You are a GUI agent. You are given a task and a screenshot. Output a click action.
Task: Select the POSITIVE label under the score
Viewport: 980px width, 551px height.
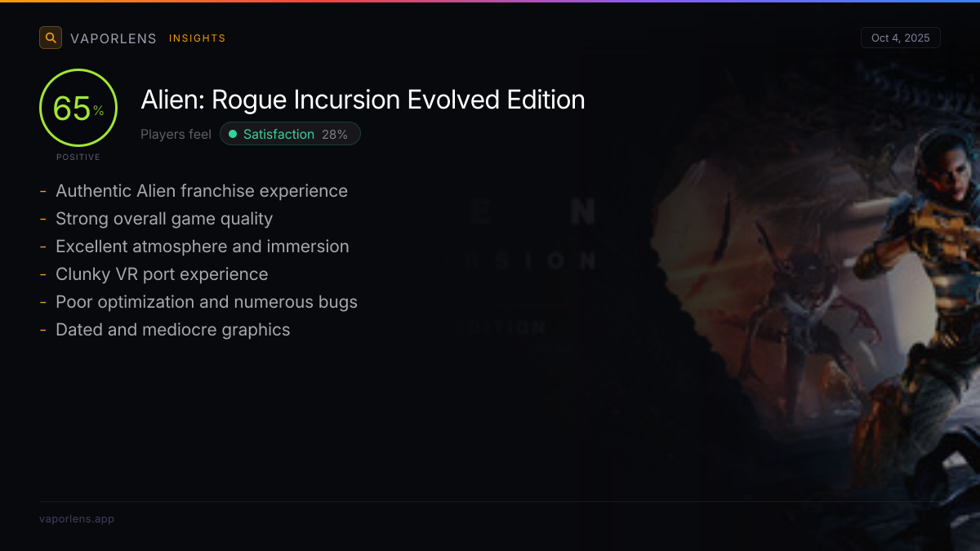point(78,157)
